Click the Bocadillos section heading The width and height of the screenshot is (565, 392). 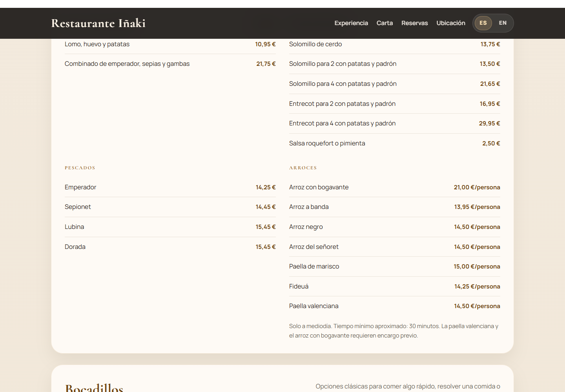[94, 388]
